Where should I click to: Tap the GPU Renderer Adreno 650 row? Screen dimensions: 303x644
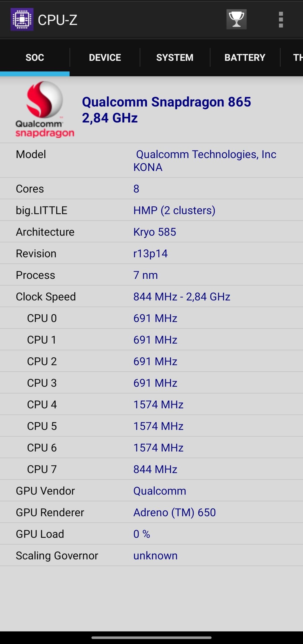[x=151, y=512]
